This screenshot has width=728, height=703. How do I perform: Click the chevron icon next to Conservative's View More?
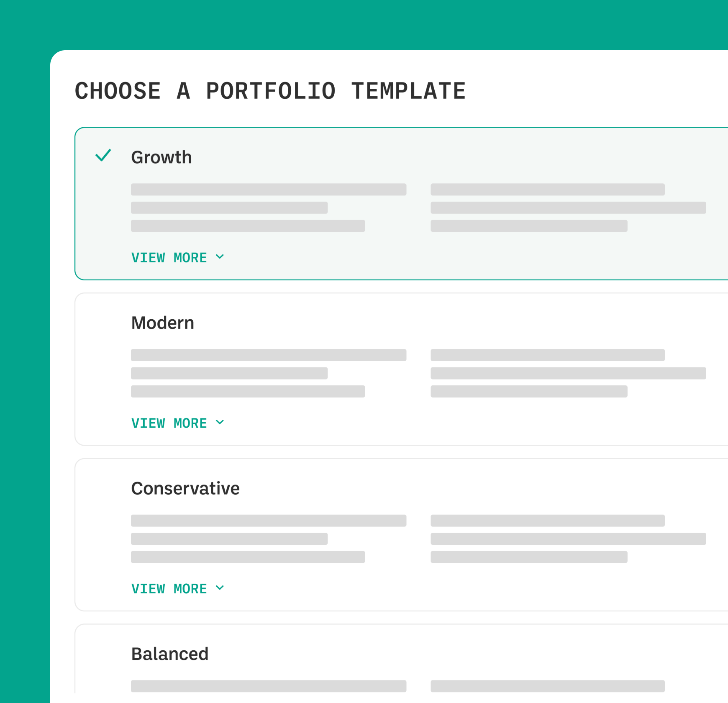coord(220,588)
